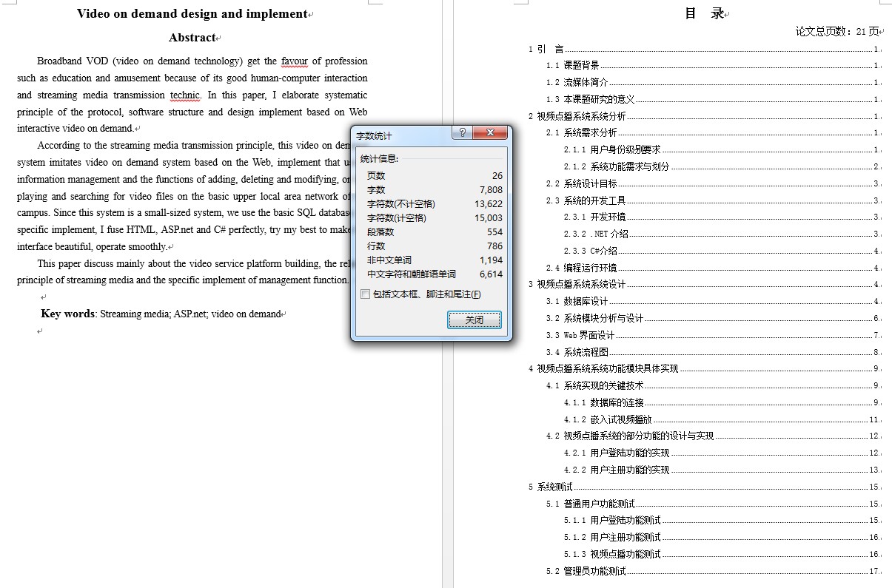This screenshot has width=892, height=588.
Task: Click the 行数 786 row
Action: click(435, 246)
